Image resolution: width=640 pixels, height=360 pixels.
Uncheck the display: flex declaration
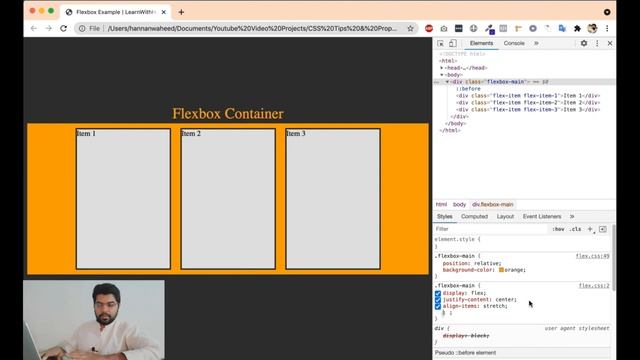coord(438,293)
